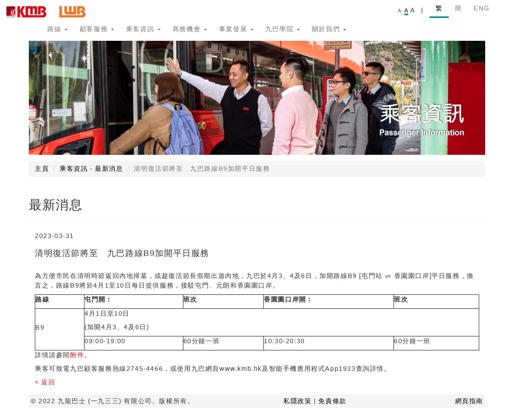514x420 pixels.
Task: Click the 路線 table header
Action: pyautogui.click(x=60, y=302)
